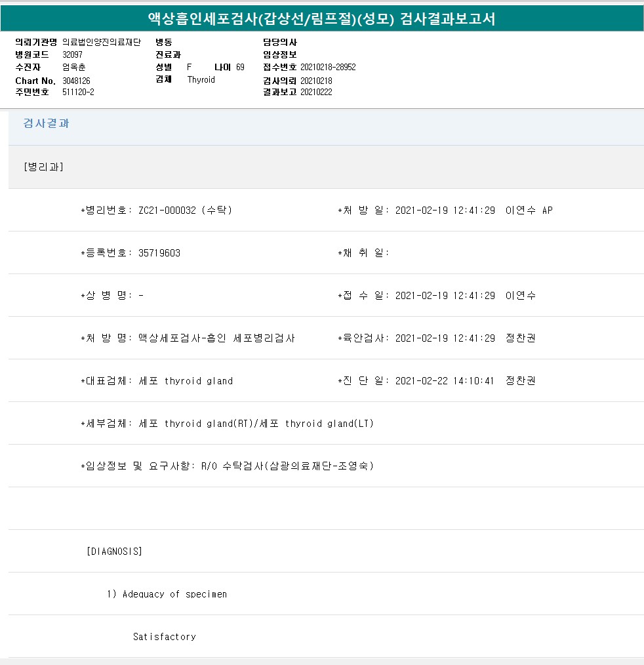Viewport: 644px width, 665px height.
Task: Click the report title header text
Action: point(321,18)
